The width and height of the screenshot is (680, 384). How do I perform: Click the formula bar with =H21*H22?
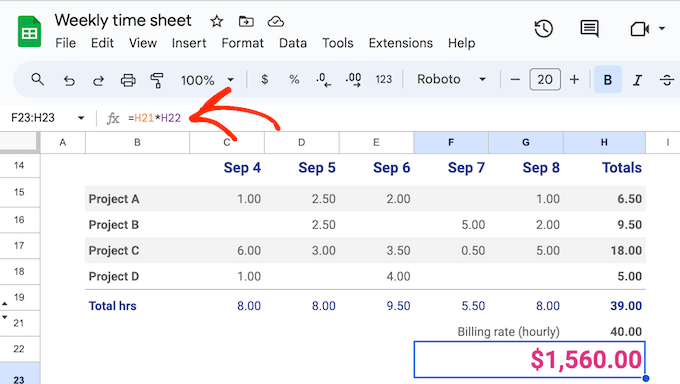[154, 118]
